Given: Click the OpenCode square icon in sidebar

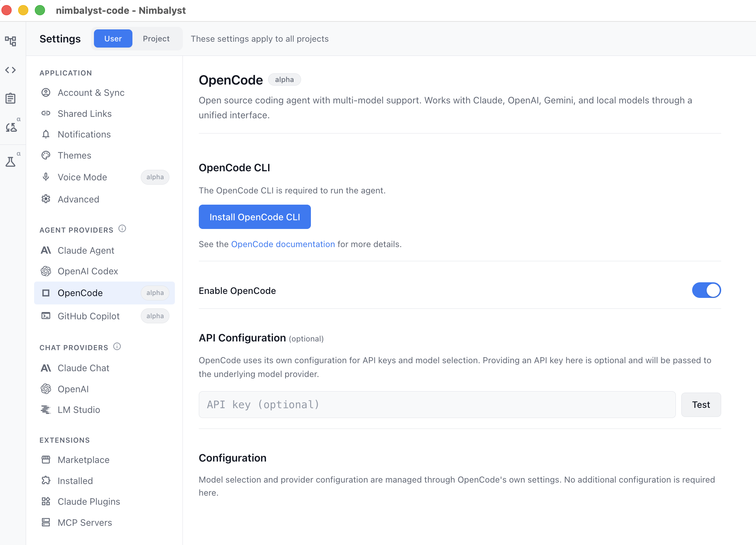Looking at the screenshot, I should 46,293.
